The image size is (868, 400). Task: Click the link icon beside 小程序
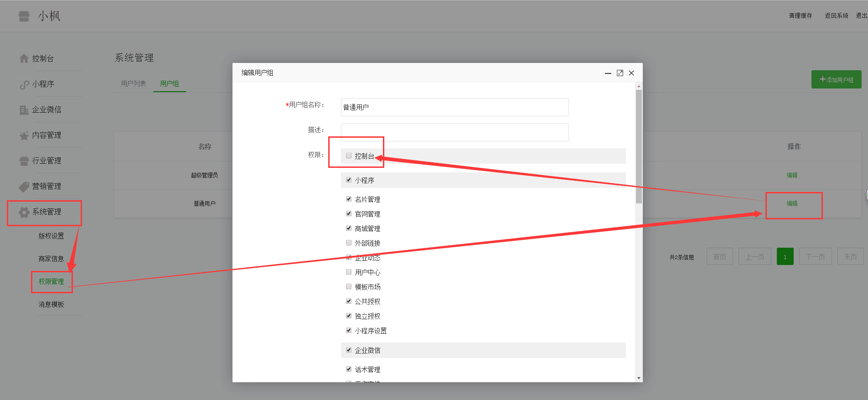click(24, 84)
